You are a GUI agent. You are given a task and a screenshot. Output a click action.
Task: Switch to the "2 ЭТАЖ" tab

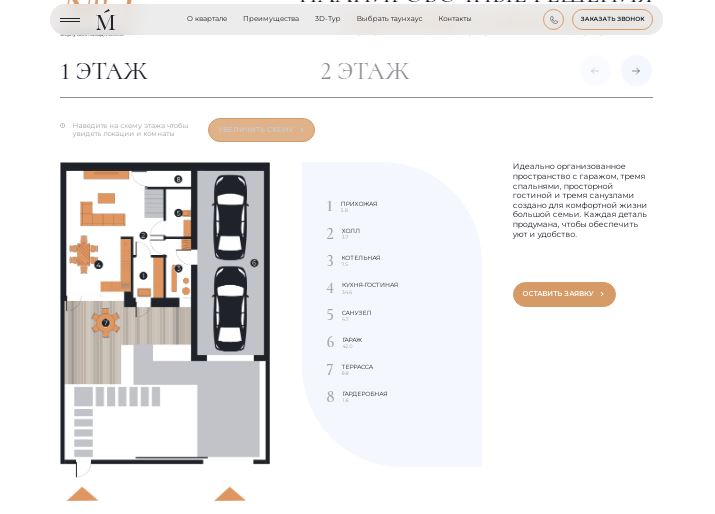click(365, 72)
